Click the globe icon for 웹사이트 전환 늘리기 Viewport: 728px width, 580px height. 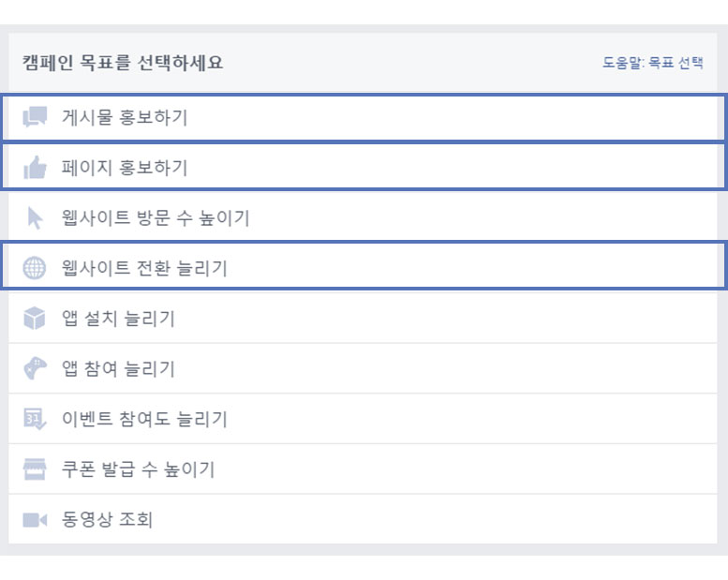(x=35, y=268)
